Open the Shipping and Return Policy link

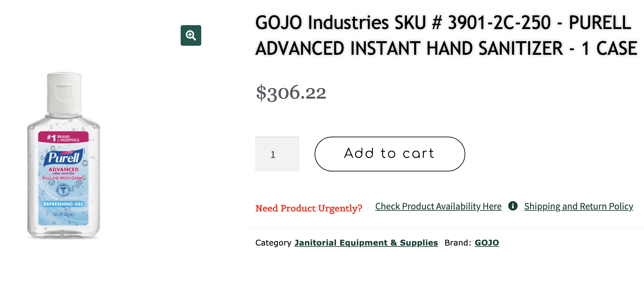tap(578, 206)
